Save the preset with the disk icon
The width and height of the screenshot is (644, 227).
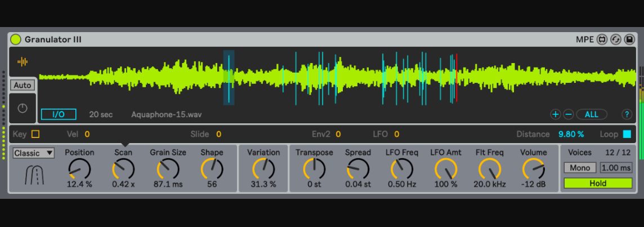[629, 39]
